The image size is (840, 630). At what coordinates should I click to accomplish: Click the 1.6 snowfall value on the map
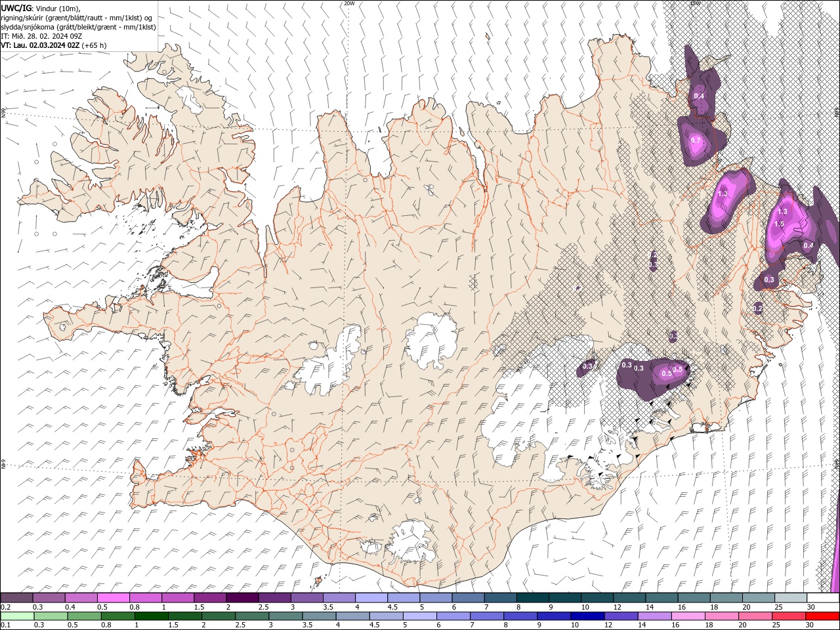pyautogui.click(x=780, y=224)
